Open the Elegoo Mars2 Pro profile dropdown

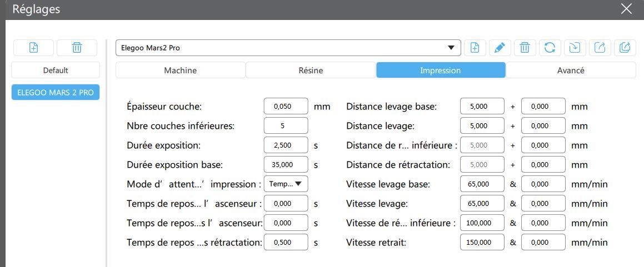click(x=288, y=48)
